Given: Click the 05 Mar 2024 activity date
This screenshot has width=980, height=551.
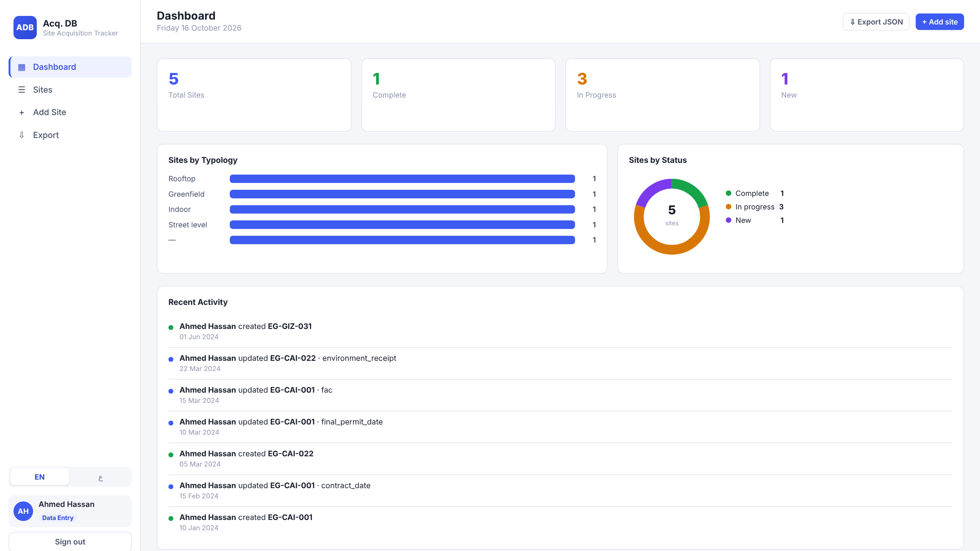Looking at the screenshot, I should click(x=200, y=464).
